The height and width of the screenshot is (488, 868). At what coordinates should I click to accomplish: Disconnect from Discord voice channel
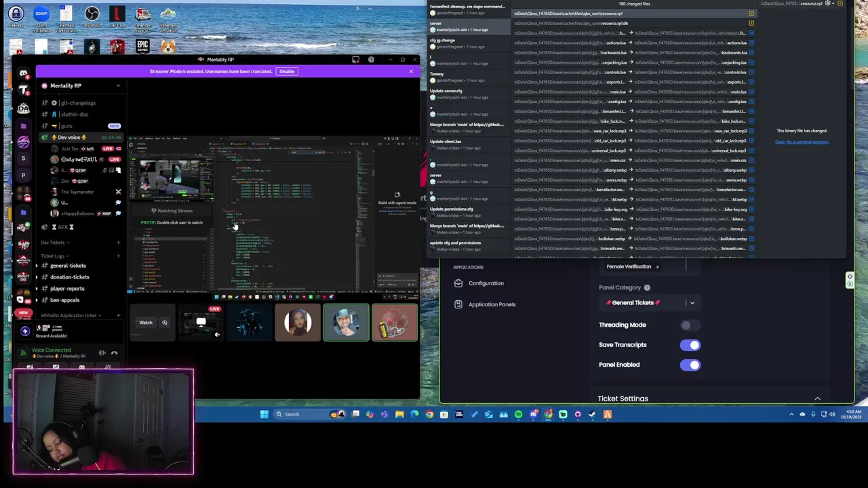pos(114,352)
